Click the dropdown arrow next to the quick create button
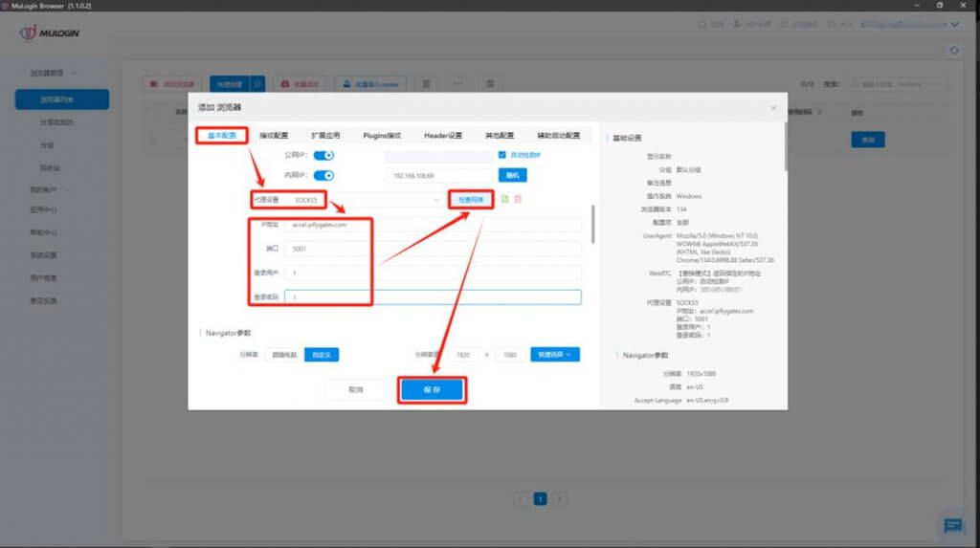The image size is (980, 548). (258, 84)
